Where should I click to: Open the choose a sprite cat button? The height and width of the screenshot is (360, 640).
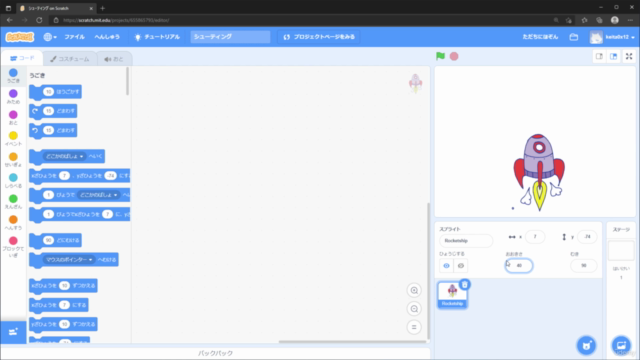586,345
